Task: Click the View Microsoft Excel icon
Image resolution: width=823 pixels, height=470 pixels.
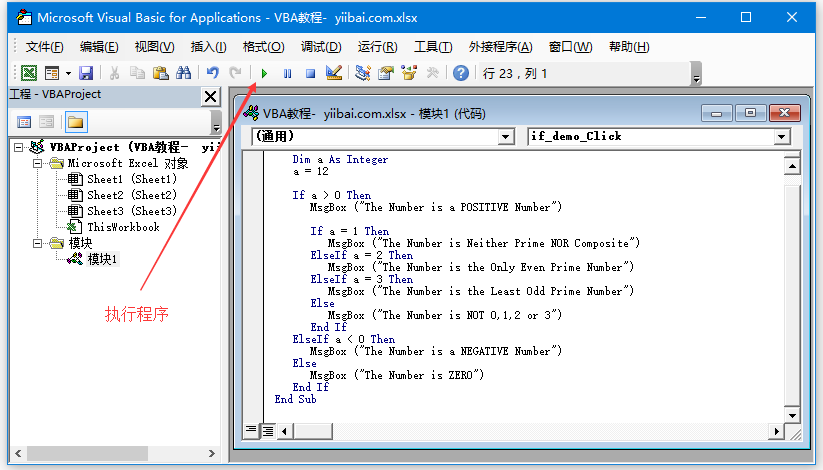Action: 29,73
